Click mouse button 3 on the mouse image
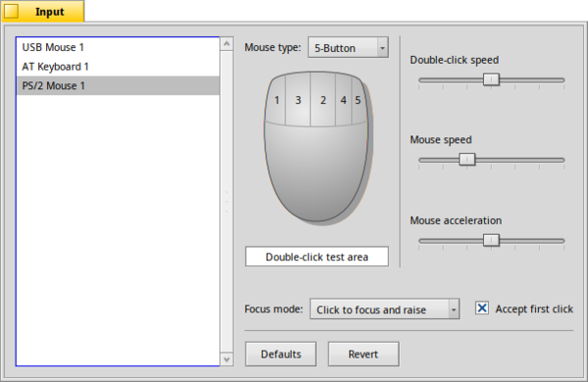Viewport: 588px width, 382px height. [298, 100]
